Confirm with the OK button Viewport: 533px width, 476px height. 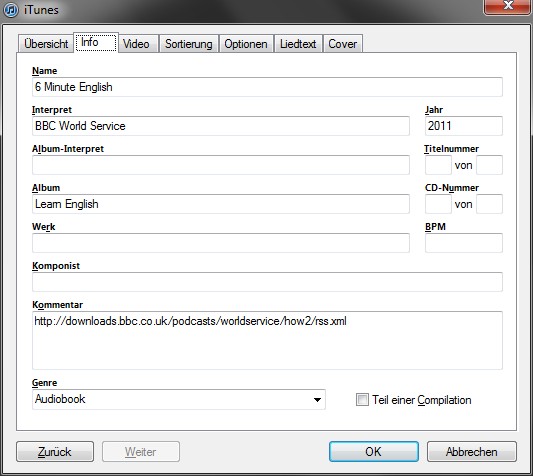(374, 452)
